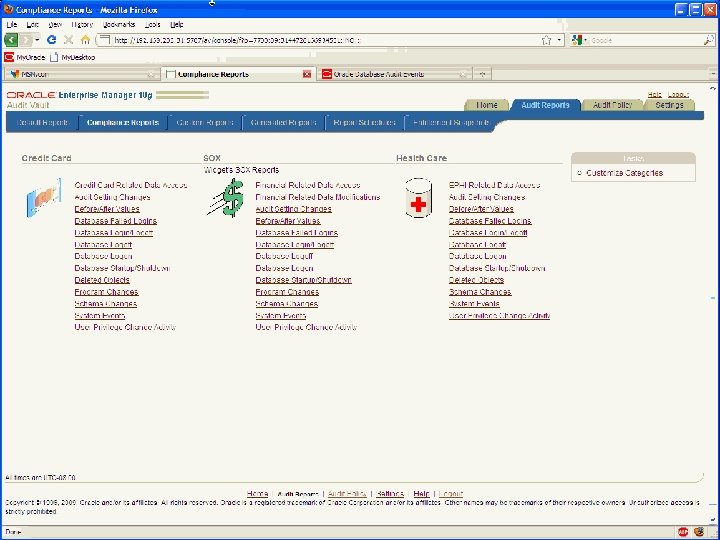The height and width of the screenshot is (540, 720).
Task: Open the MyOracle bookmark
Action: point(24,57)
